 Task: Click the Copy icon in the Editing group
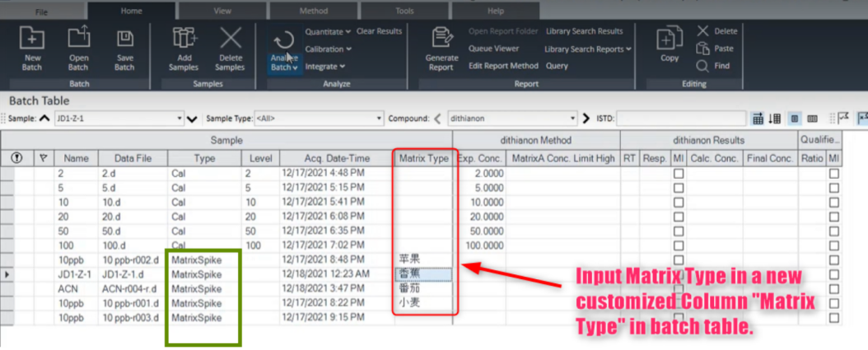(x=670, y=39)
